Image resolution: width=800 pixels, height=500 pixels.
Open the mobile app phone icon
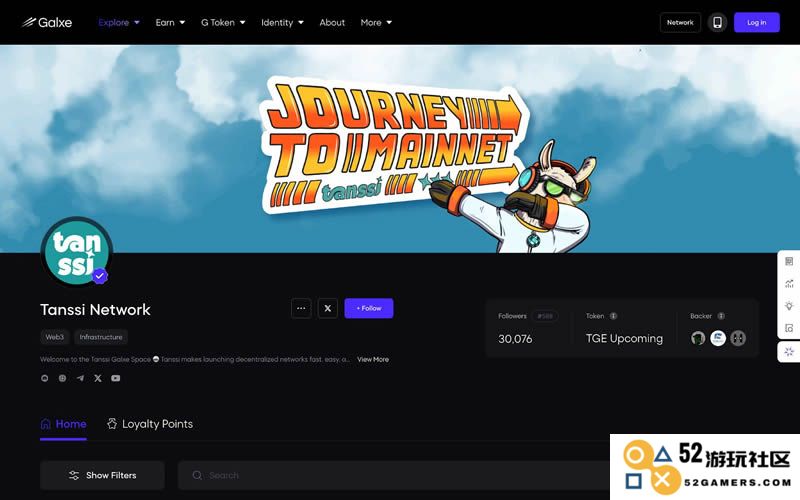click(717, 22)
